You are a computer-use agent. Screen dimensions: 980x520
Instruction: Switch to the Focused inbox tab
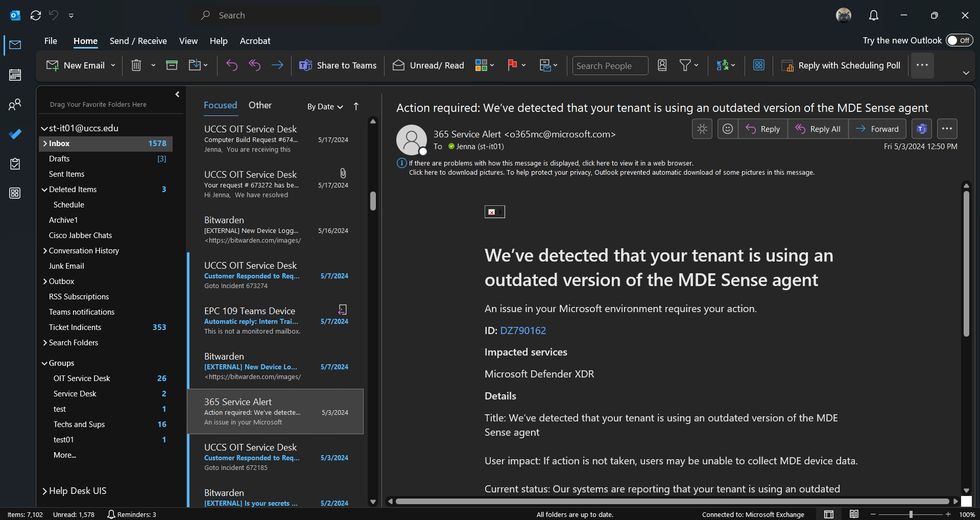pyautogui.click(x=220, y=105)
